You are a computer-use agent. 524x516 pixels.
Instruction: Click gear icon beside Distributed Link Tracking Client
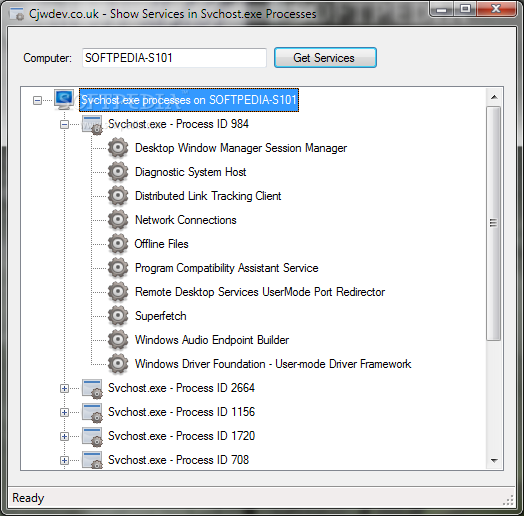pyautogui.click(x=118, y=196)
